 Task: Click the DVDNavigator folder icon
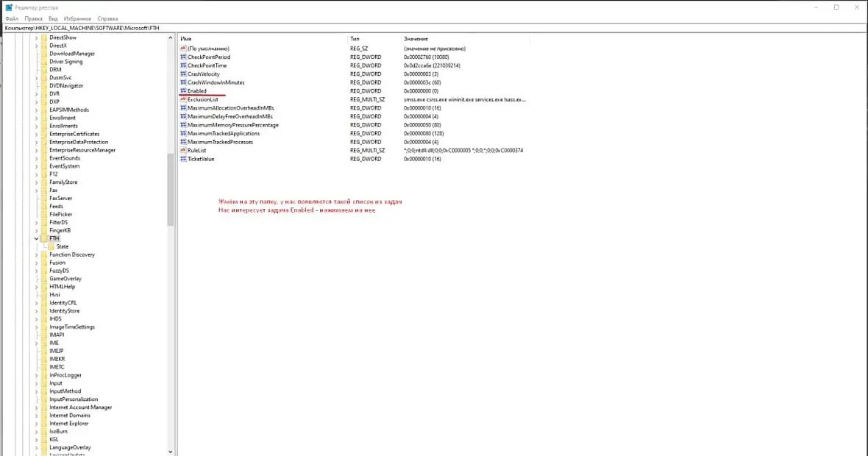coord(43,86)
